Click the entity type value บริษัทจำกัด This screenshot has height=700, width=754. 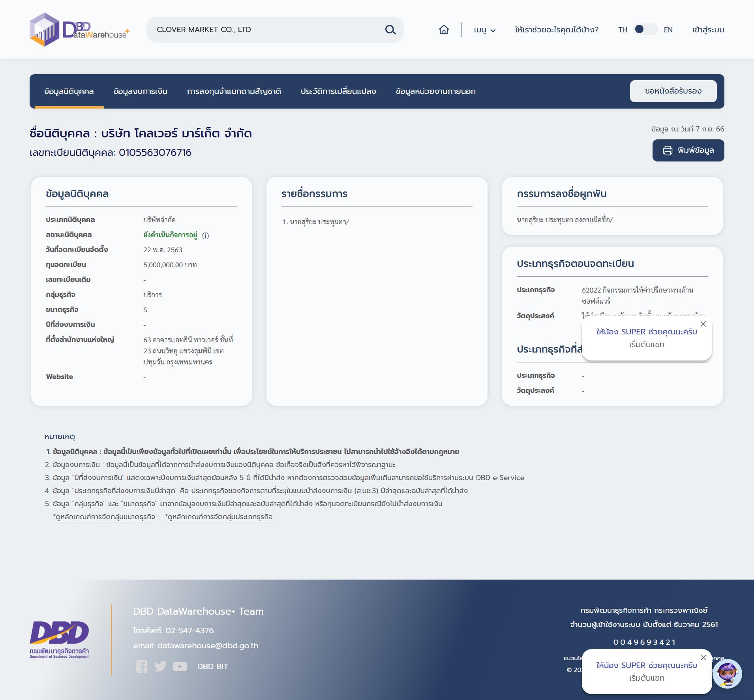pos(159,220)
